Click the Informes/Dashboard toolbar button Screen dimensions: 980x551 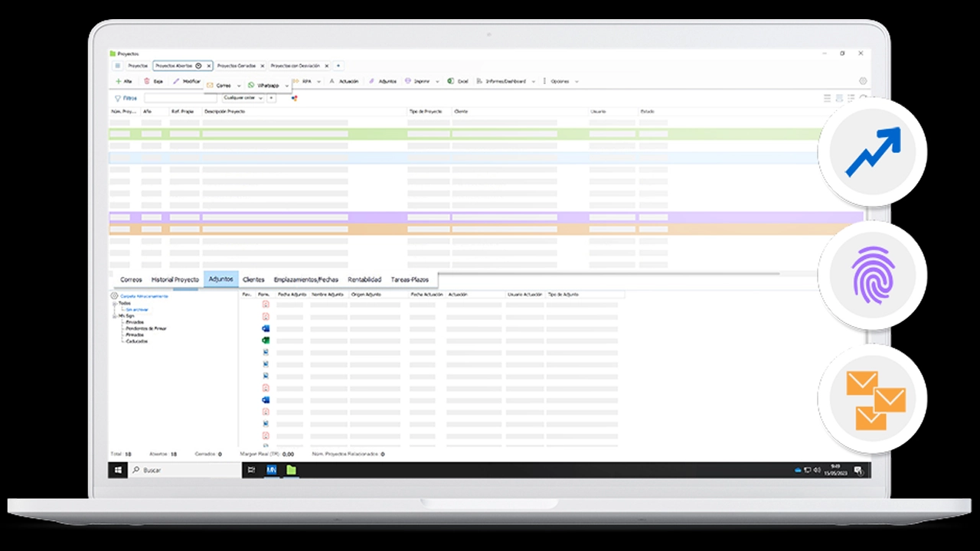tap(501, 81)
